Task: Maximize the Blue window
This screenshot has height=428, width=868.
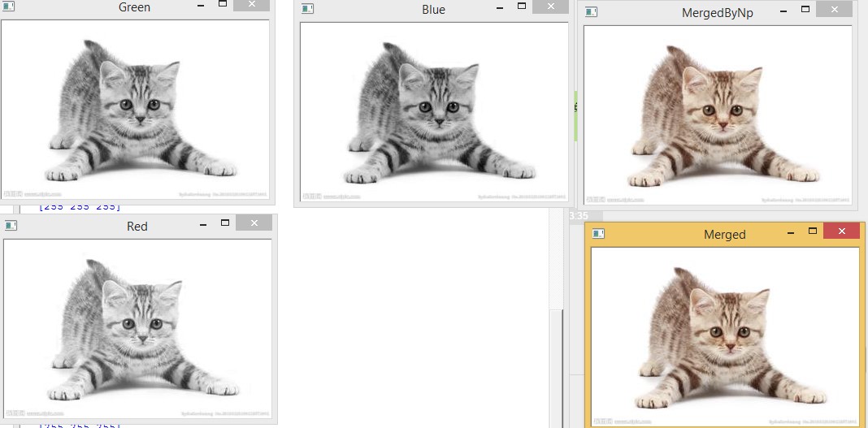Action: click(x=523, y=6)
